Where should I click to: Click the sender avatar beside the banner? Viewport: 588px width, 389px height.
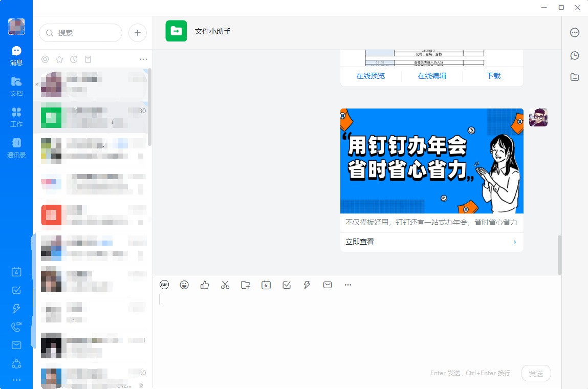tap(538, 117)
